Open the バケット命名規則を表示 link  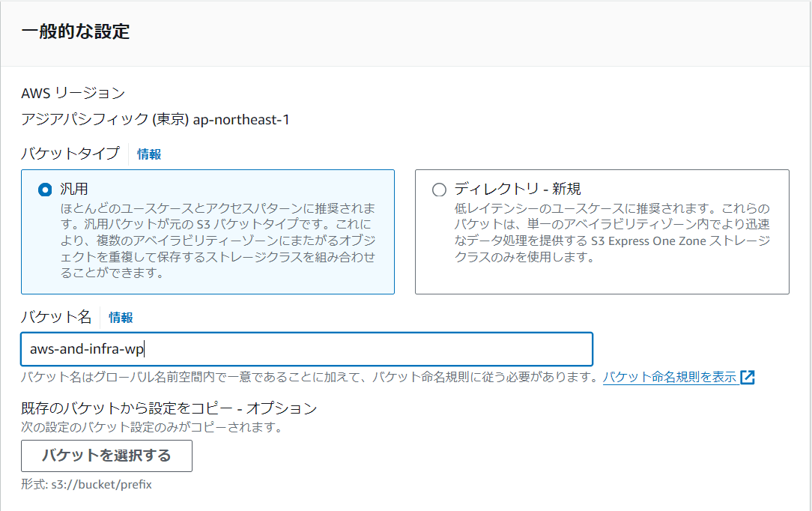(670, 377)
